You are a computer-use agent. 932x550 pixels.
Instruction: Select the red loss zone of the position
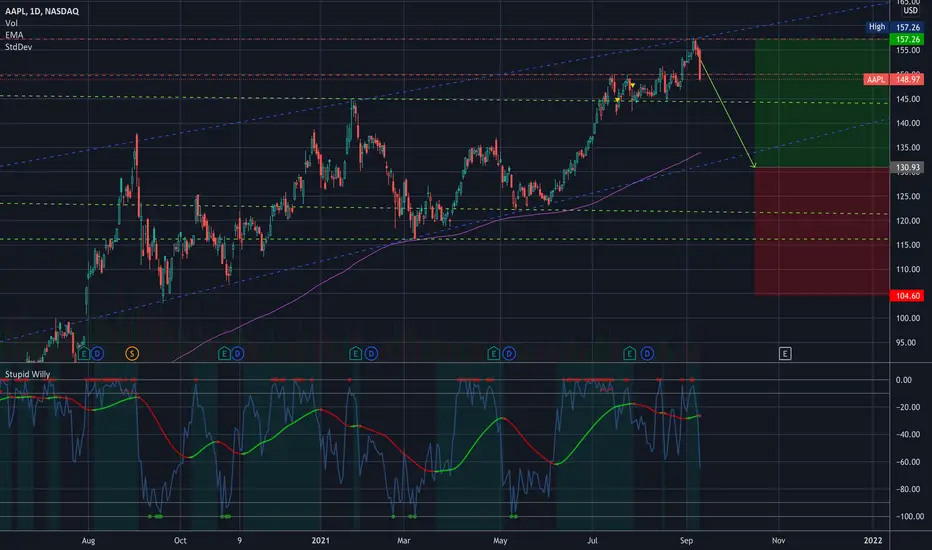822,231
